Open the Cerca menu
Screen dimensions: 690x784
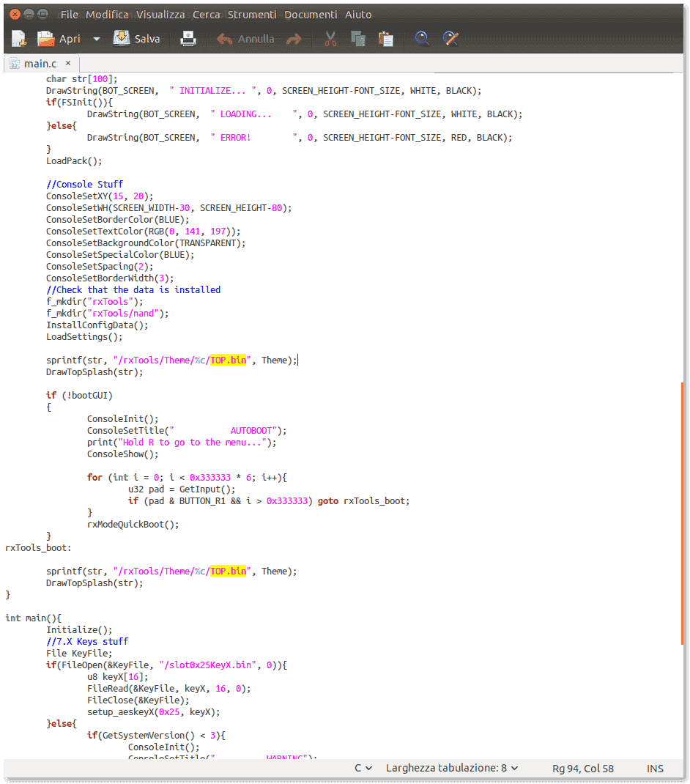pos(207,15)
